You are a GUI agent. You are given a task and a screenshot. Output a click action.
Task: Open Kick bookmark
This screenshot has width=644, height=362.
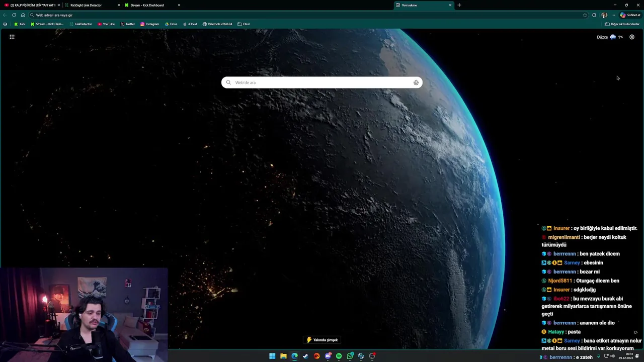(x=20, y=24)
